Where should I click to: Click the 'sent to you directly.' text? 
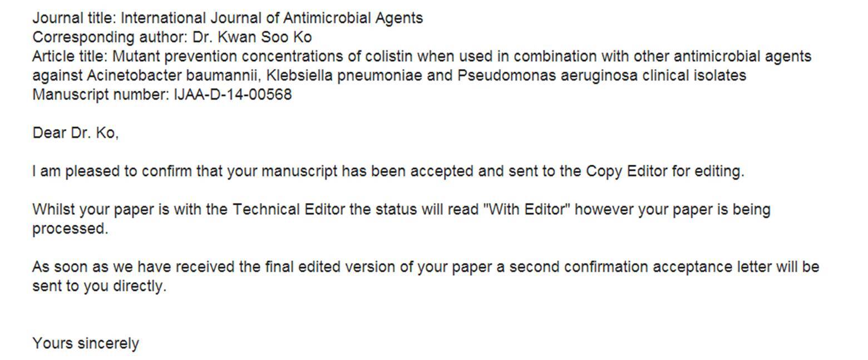(100, 287)
